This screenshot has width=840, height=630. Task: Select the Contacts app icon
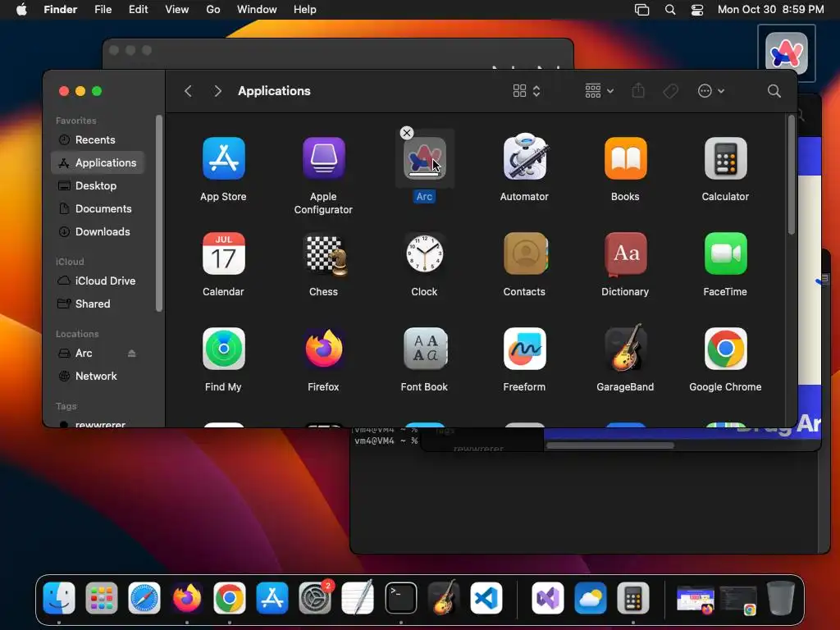[525, 253]
